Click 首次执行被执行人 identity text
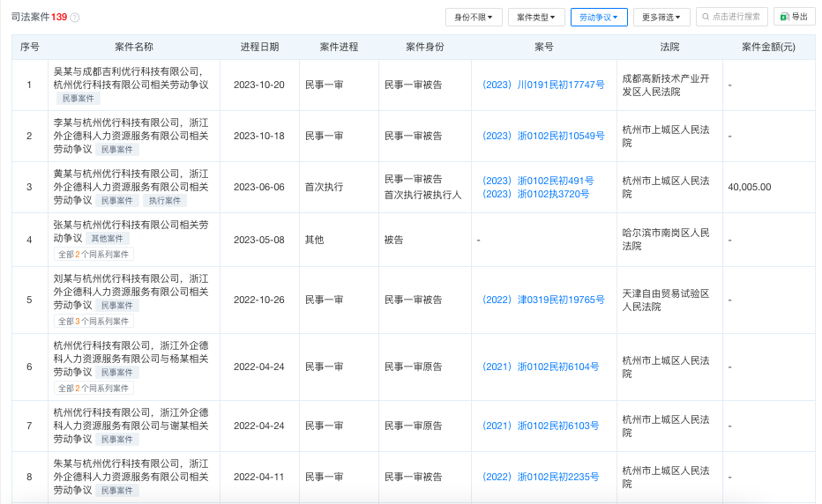Image resolution: width=822 pixels, height=504 pixels. coord(422,195)
